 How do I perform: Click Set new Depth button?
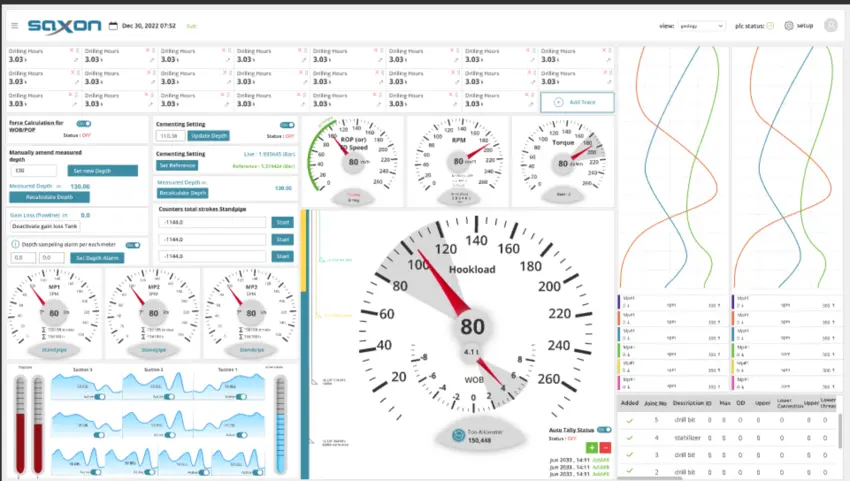(103, 170)
